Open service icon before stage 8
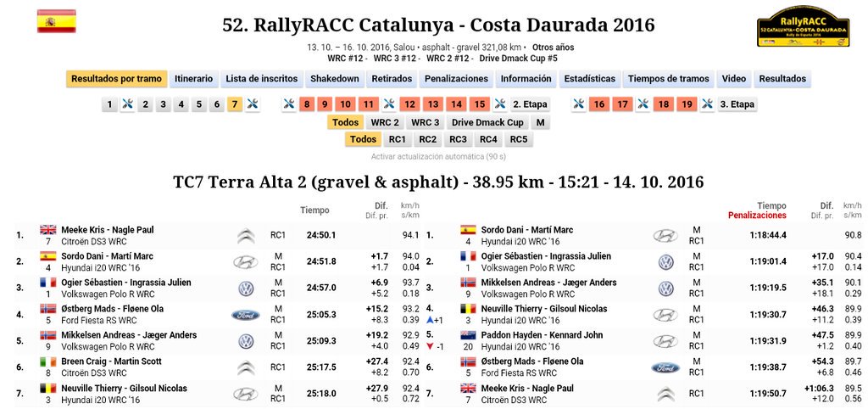The width and height of the screenshot is (868, 409). (289, 104)
